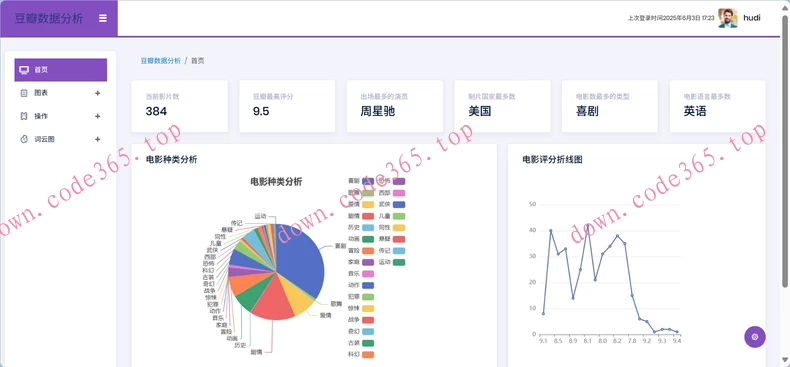Click the 豆瓣数据分析 header logo title
The width and height of the screenshot is (790, 367).
pyautogui.click(x=49, y=19)
